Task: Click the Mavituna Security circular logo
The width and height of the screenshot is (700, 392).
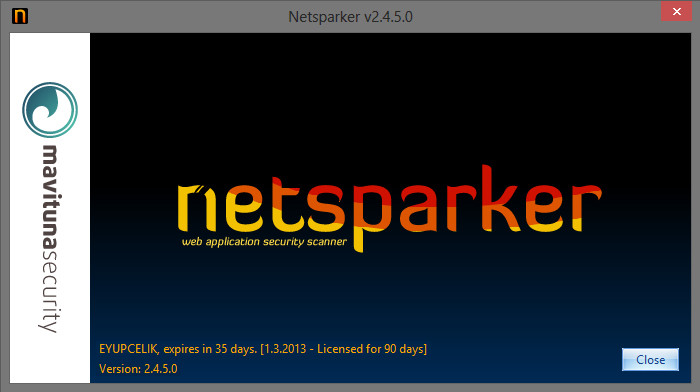Action: coord(50,110)
